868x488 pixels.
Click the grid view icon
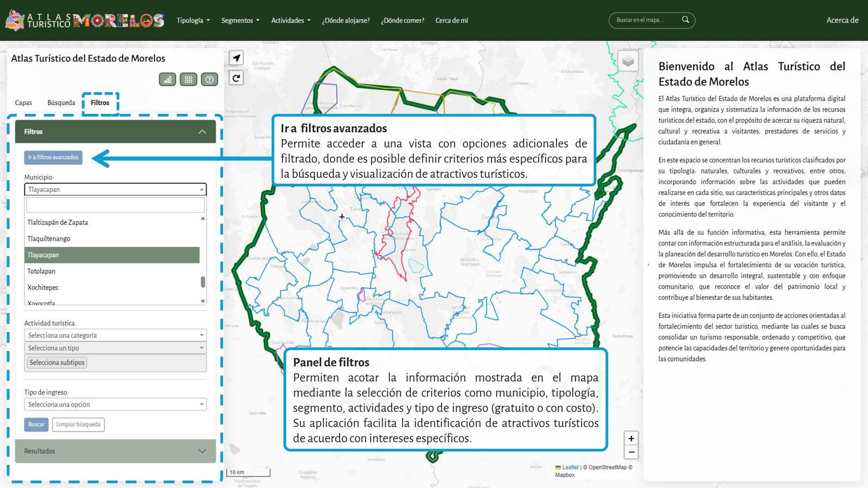click(x=188, y=80)
